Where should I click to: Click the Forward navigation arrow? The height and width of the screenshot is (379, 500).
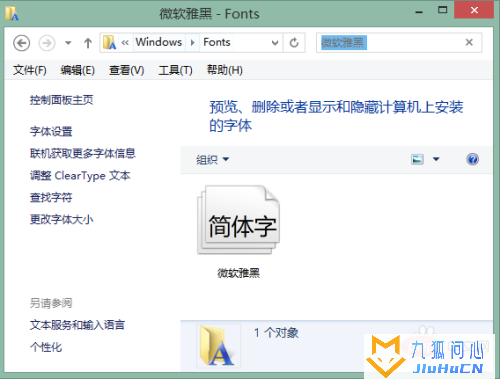[47, 43]
